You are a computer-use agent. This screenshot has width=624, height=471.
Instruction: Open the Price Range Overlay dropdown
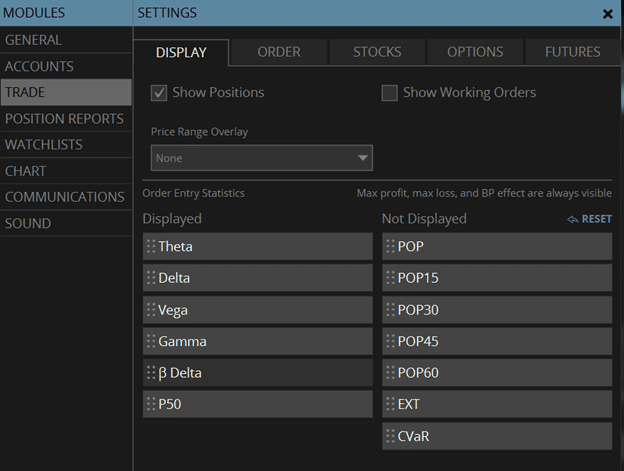(261, 158)
